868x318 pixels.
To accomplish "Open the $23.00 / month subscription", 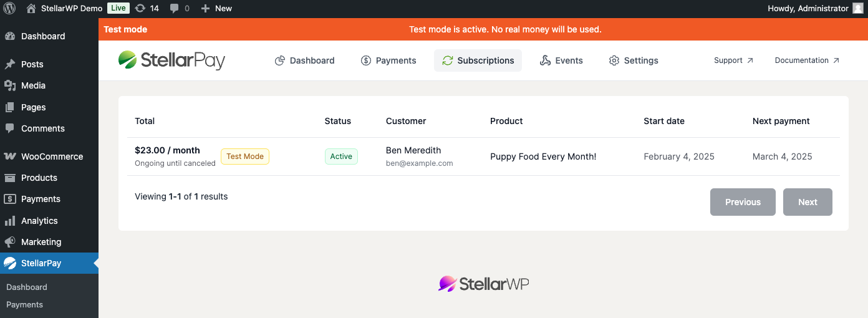I will click(167, 150).
